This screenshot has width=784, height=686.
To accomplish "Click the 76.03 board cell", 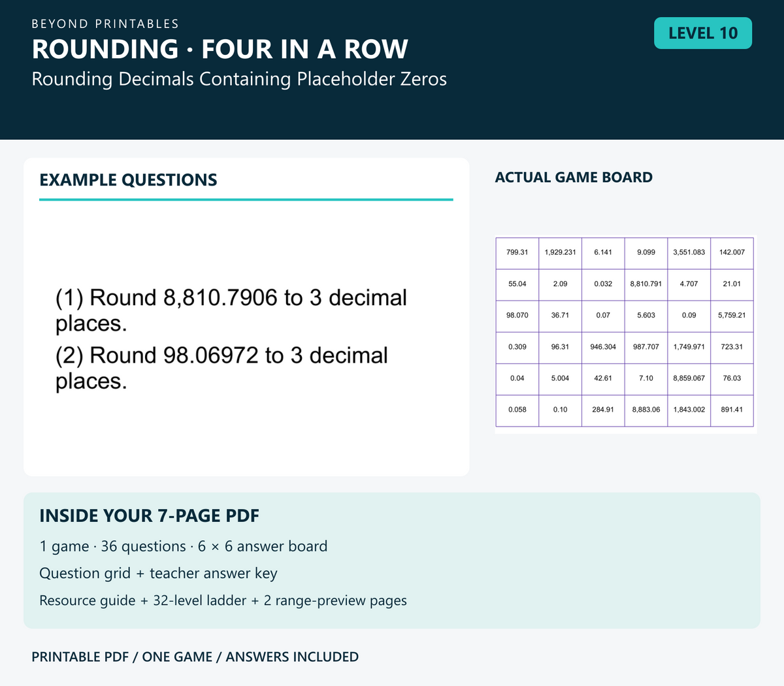I will click(732, 378).
